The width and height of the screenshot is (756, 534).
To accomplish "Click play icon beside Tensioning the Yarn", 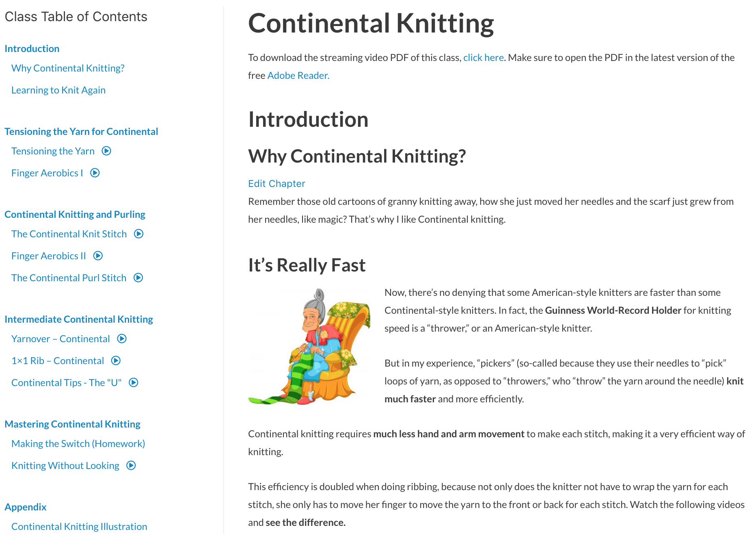I will (x=106, y=151).
